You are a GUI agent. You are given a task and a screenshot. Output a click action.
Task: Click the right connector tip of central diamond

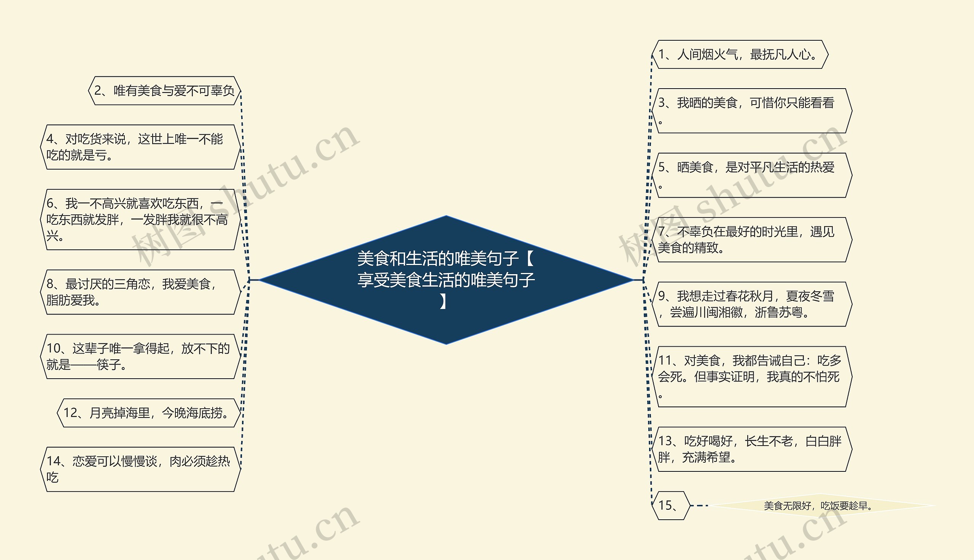tap(638, 280)
